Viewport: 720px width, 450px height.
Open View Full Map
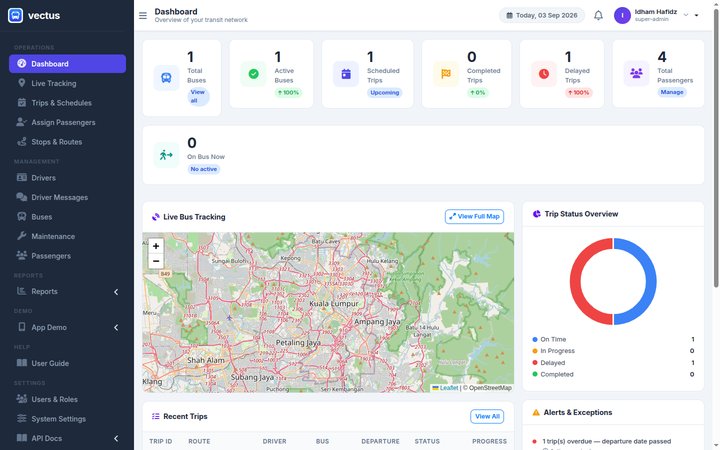[x=474, y=216]
